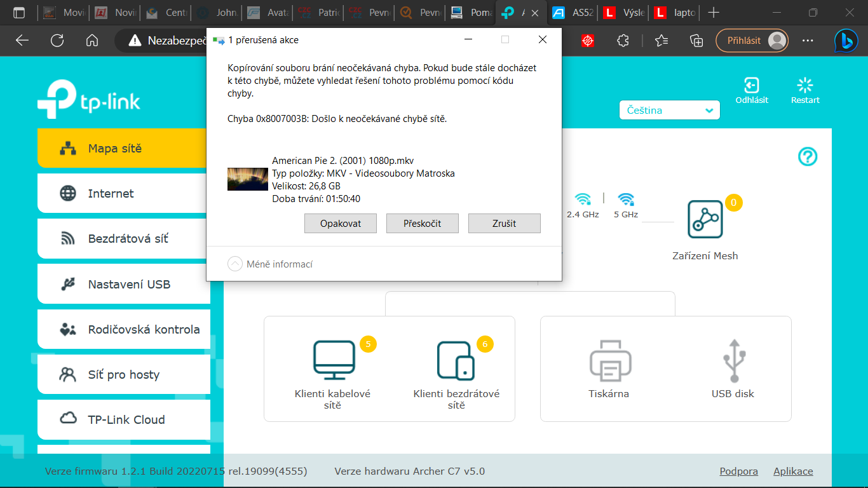This screenshot has height=488, width=868.
Task: Click the Tiskárna printer icon
Action: pyautogui.click(x=609, y=360)
